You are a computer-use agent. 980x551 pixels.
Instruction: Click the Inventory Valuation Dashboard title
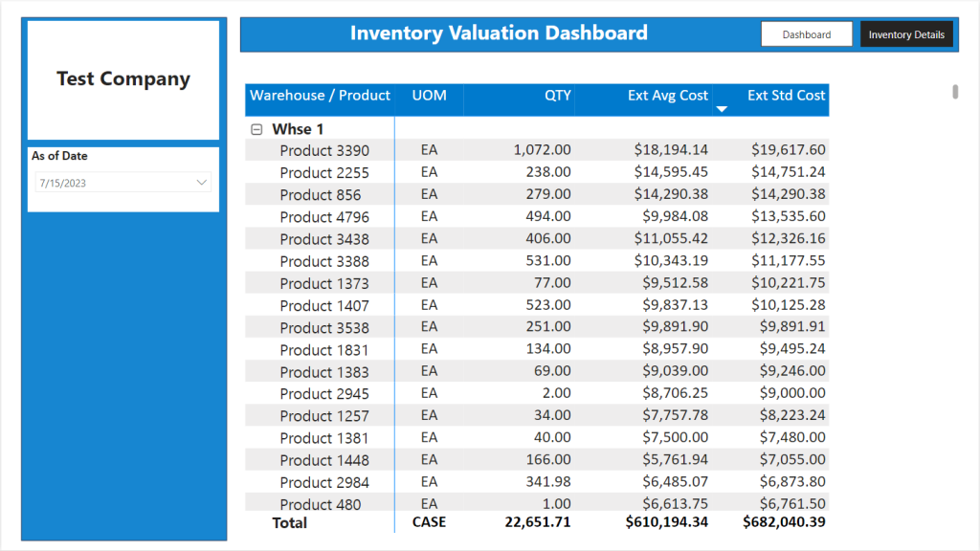499,33
